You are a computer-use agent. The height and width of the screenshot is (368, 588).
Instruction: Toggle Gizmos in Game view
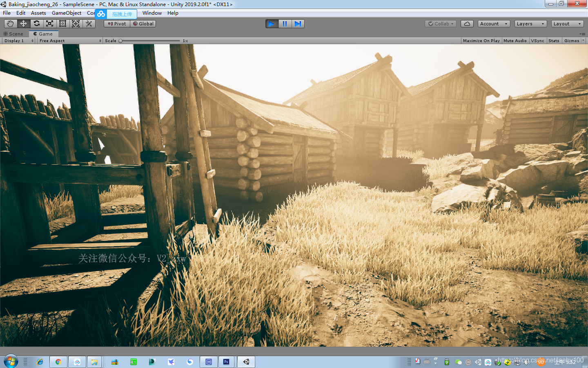click(x=572, y=41)
